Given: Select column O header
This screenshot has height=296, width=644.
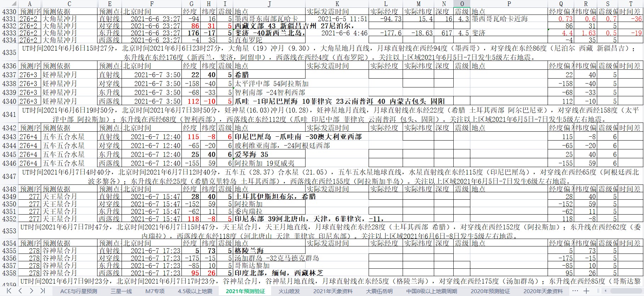Looking at the screenshot, I should (x=462, y=4).
